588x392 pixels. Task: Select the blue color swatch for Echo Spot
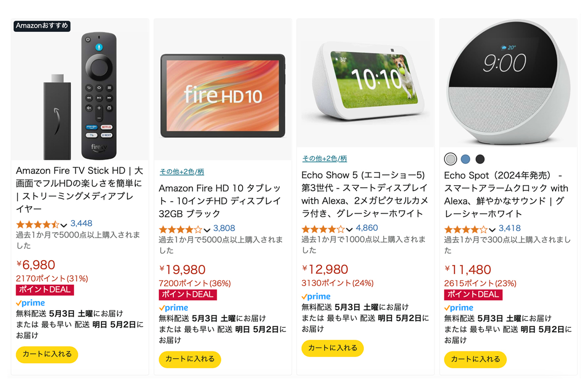pyautogui.click(x=465, y=159)
